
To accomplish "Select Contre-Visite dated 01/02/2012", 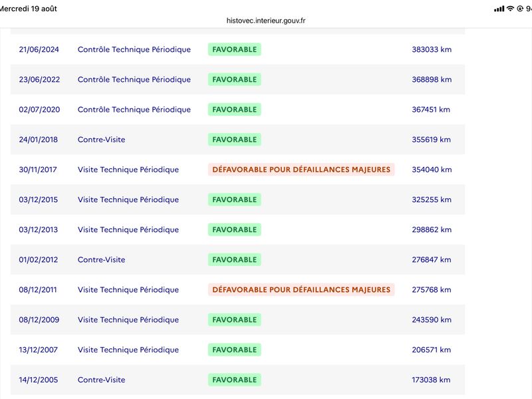I will click(101, 260).
